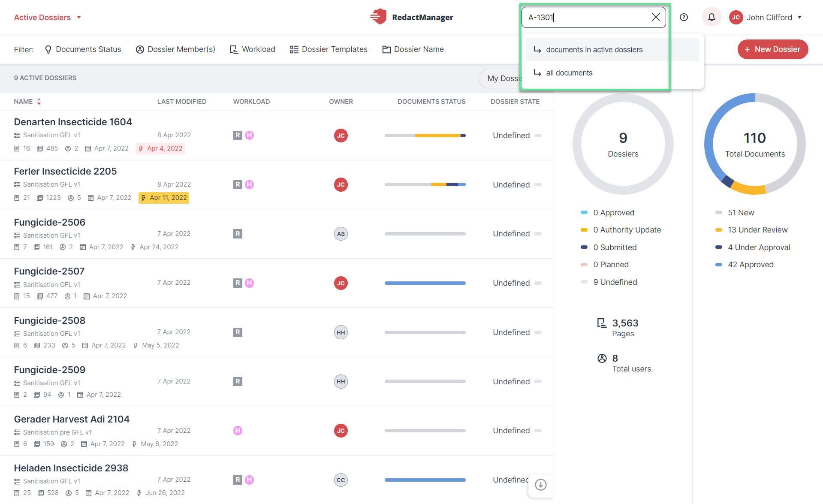Sort the list by NAME column
Viewport: 823px width, 504px height.
27,102
